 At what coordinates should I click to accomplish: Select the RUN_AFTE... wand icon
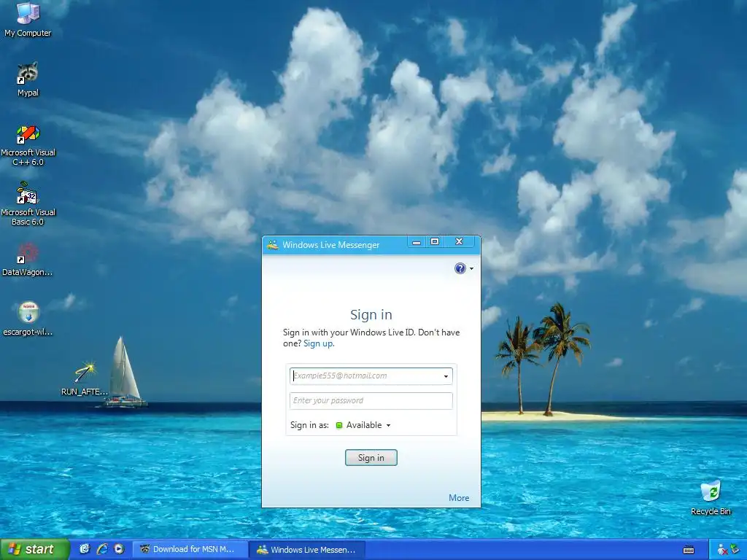pos(85,378)
